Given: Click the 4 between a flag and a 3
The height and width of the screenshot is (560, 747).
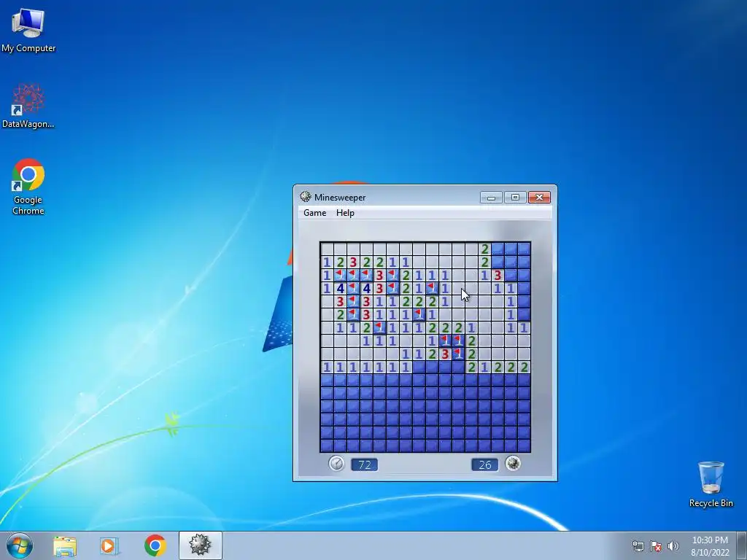Looking at the screenshot, I should (366, 288).
